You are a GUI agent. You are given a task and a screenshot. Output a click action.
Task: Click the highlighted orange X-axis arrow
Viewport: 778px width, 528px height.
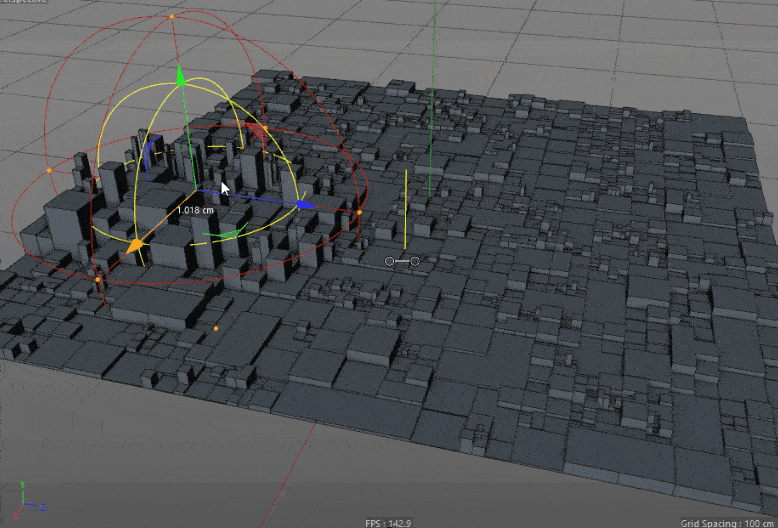pos(134,246)
